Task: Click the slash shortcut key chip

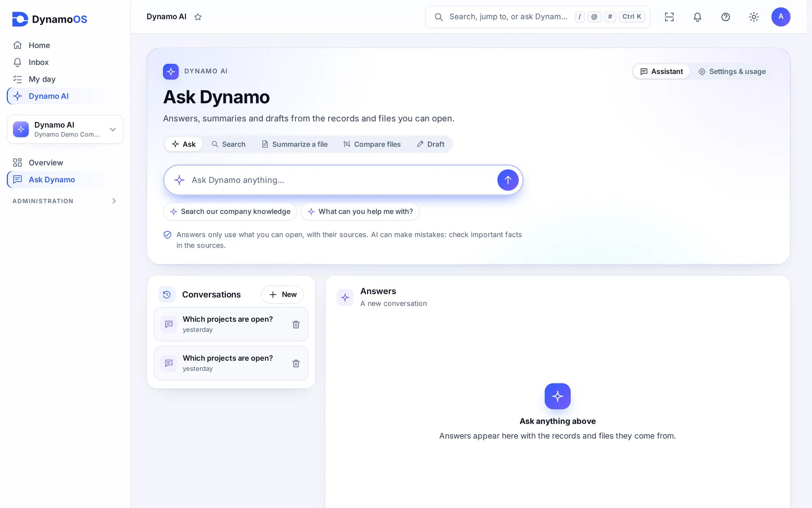Action: [580, 17]
